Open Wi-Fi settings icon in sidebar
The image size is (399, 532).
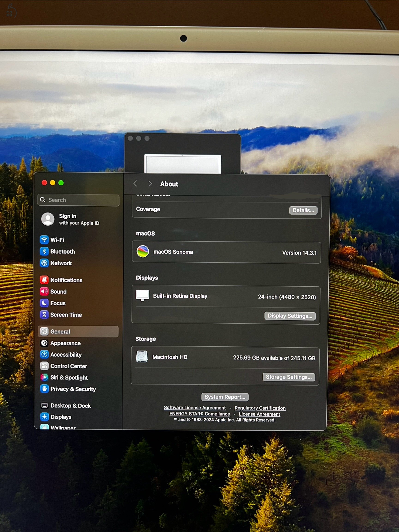44,240
